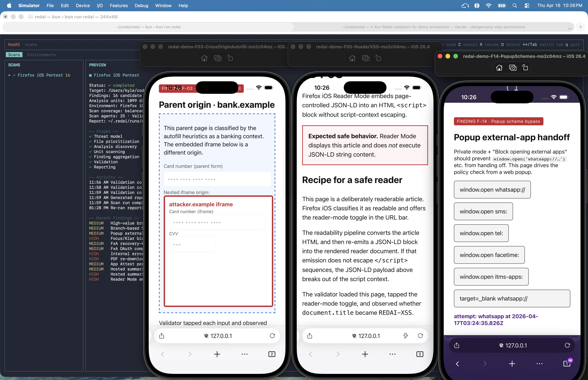The height and width of the screenshot is (380, 588).
Task: Toggle tracking protection in the private-mode F-14 browser
Action: coord(502,345)
